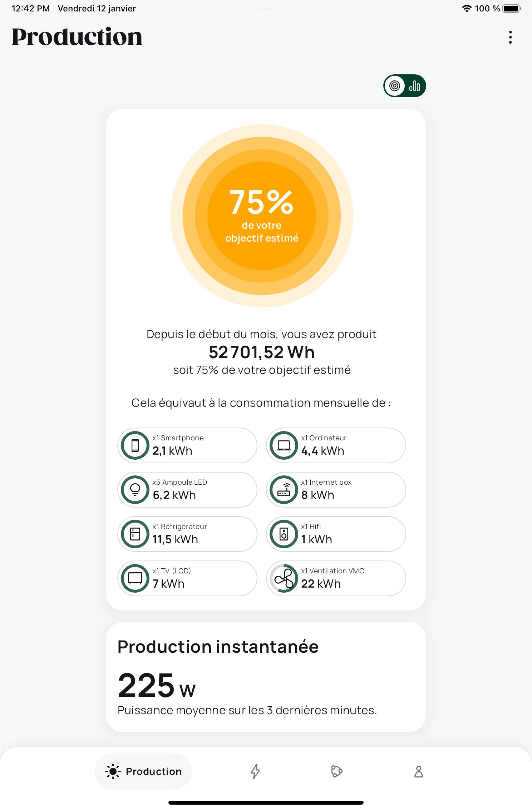Tap the 52 701,52 Wh production value
Image resolution: width=532 pixels, height=810 pixels.
[x=262, y=352]
